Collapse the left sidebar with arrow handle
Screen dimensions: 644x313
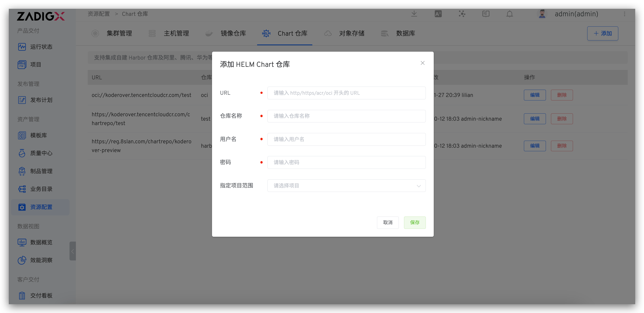tap(73, 251)
